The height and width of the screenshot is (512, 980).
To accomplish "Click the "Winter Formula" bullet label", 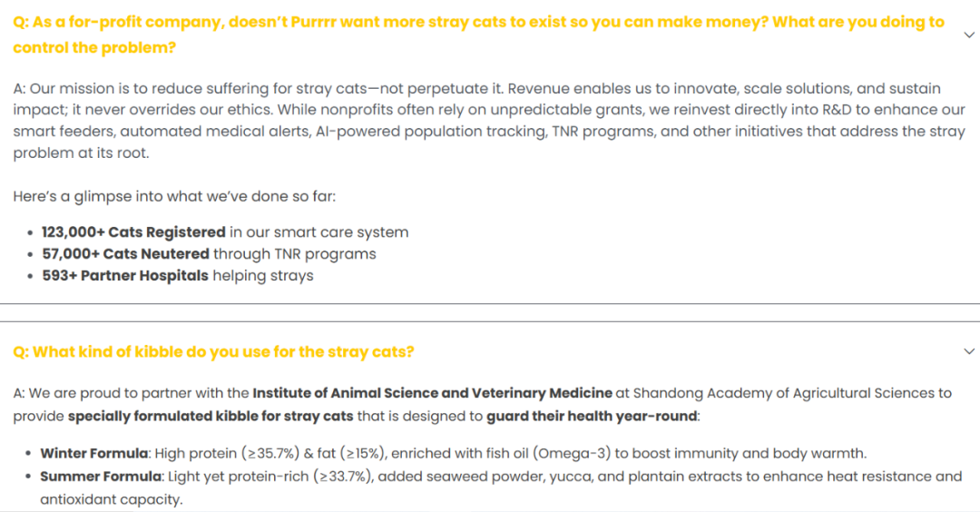I will (x=93, y=453).
